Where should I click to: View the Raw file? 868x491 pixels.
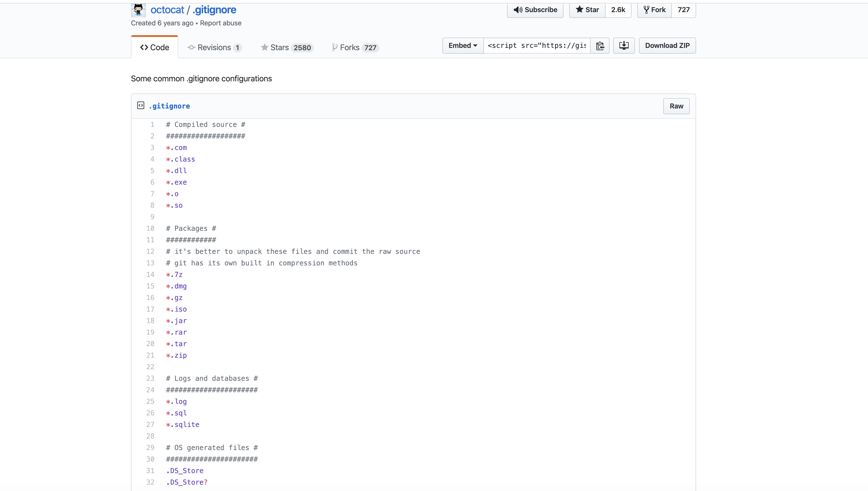(676, 106)
